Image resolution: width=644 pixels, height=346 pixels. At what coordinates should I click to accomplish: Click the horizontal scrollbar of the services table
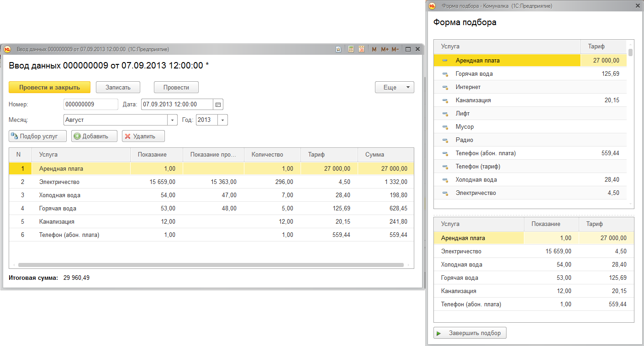[211, 265]
